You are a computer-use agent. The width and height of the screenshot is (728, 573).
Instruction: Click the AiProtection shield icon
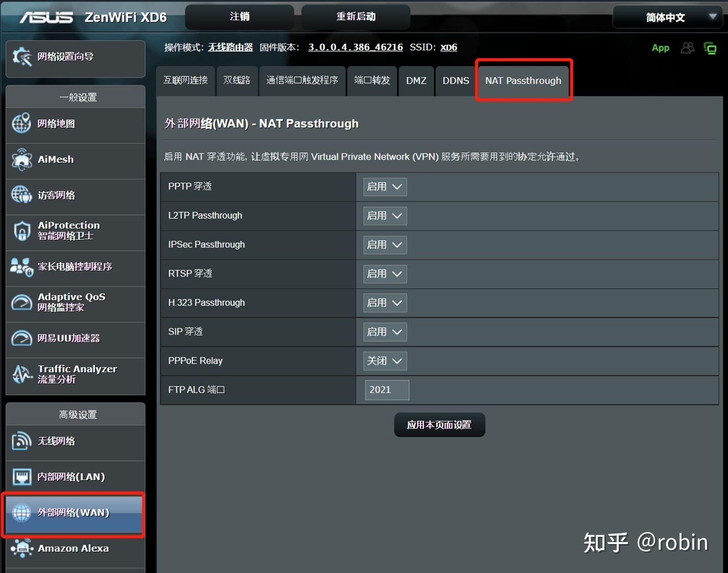pyautogui.click(x=21, y=231)
